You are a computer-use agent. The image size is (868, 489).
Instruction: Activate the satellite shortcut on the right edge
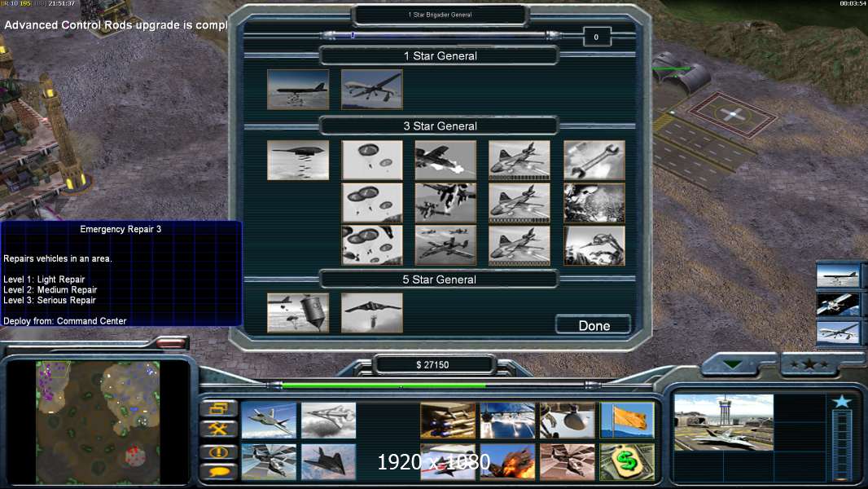[838, 304]
